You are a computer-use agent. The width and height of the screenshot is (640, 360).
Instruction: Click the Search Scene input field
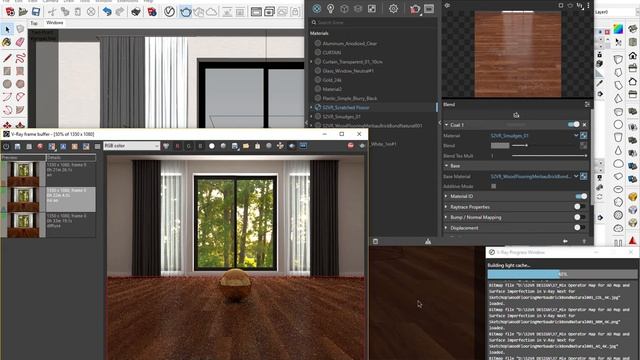coord(374,22)
